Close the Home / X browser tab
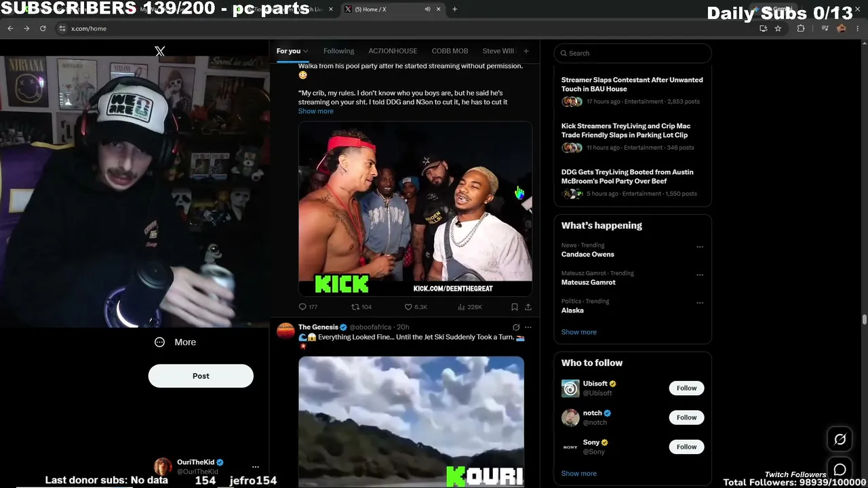 438,9
